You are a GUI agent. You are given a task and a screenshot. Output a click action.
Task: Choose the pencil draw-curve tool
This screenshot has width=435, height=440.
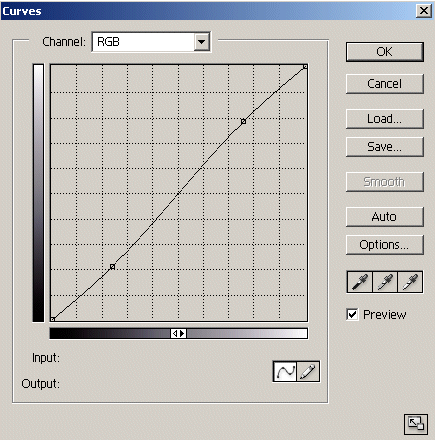(x=308, y=371)
